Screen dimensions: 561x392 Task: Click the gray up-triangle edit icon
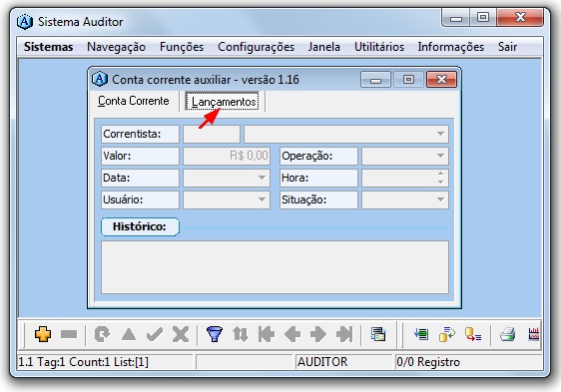(x=129, y=334)
